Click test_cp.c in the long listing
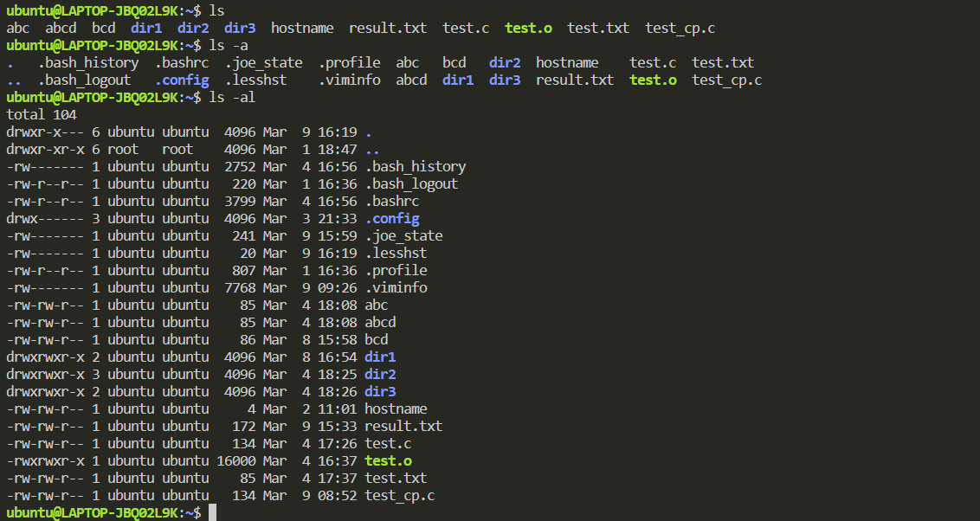Image resolution: width=980 pixels, height=521 pixels. coord(399,495)
